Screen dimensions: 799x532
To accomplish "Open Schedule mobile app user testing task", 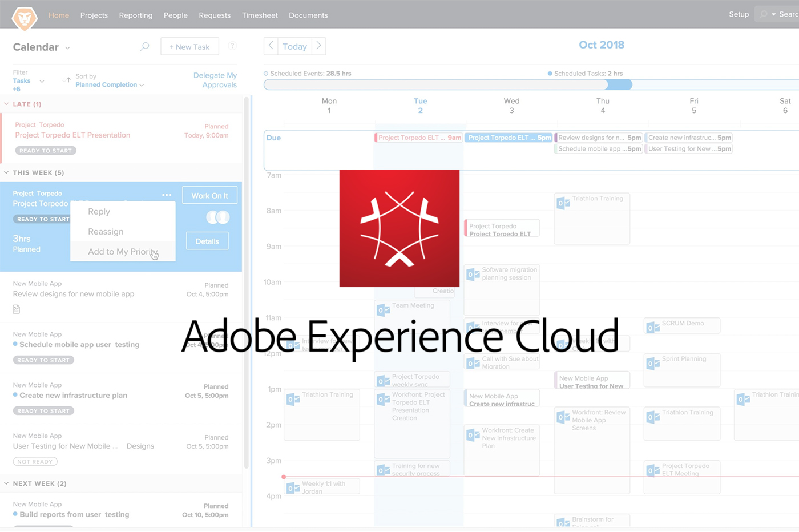I will [x=79, y=345].
